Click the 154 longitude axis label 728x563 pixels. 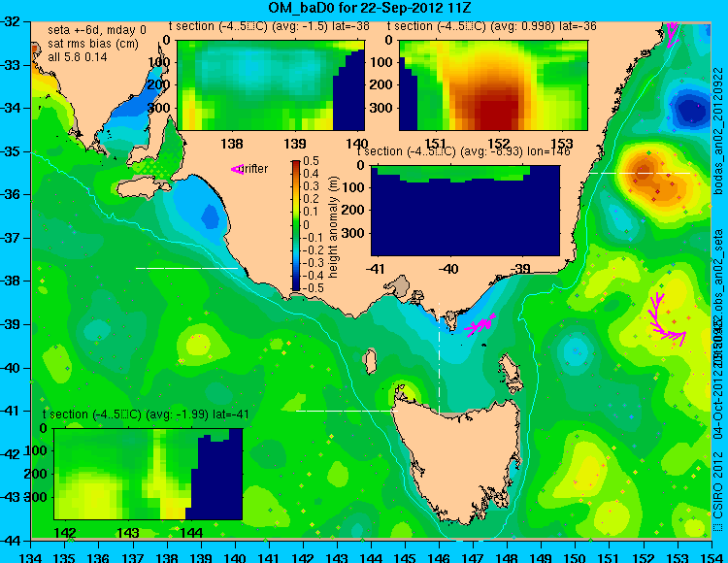coord(711,558)
